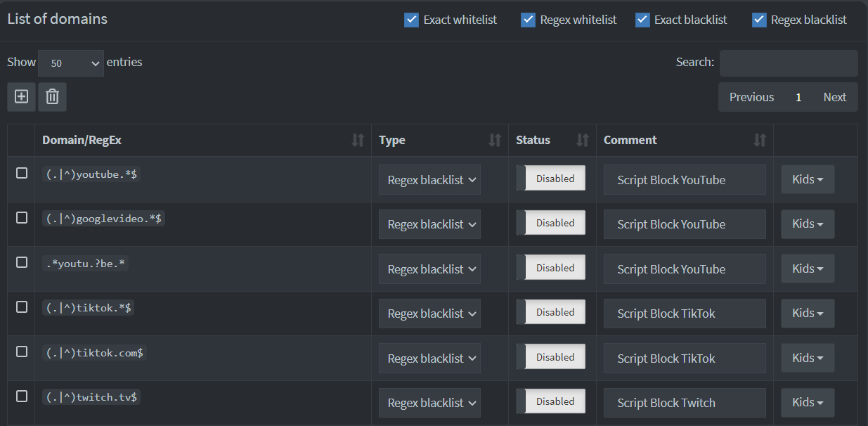868x426 pixels.
Task: Open the Type dropdown for googlevideo rule
Action: 429,224
